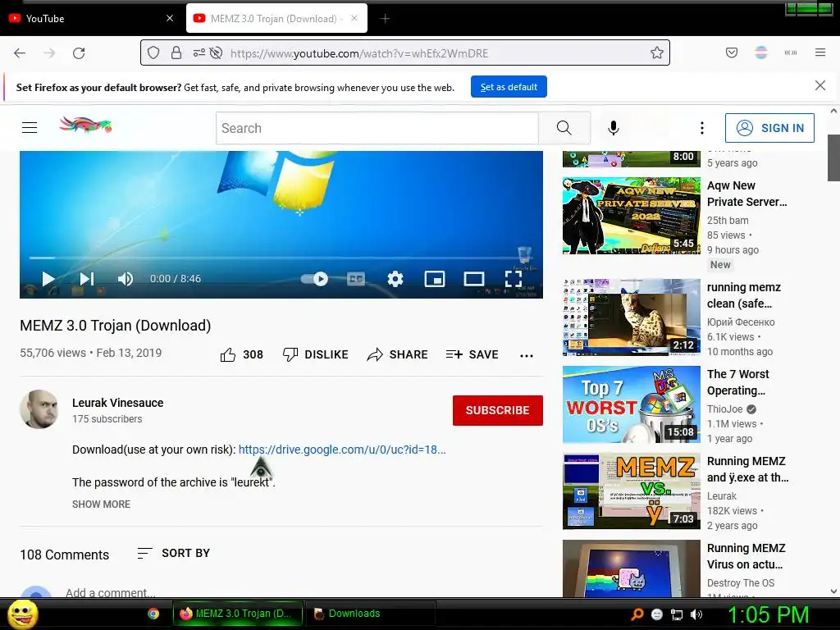Toggle autoplay switch in player
Viewport: 840px width, 630px height.
[x=314, y=279]
